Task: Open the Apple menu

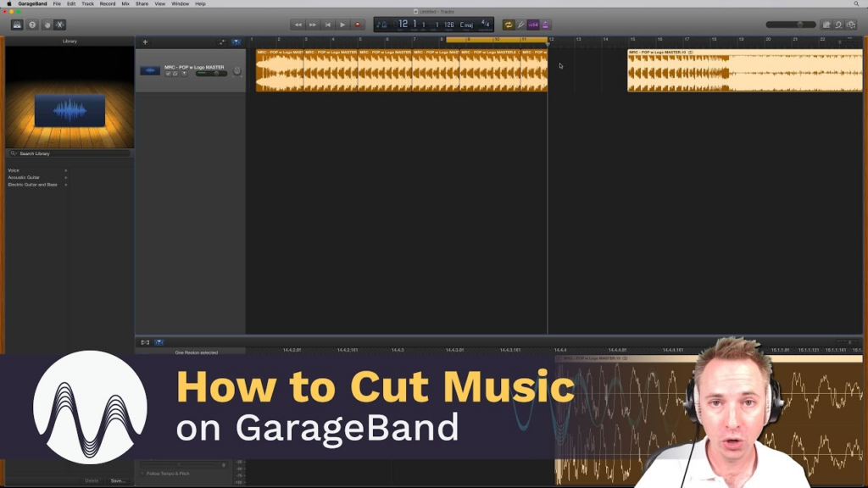Action: point(8,4)
